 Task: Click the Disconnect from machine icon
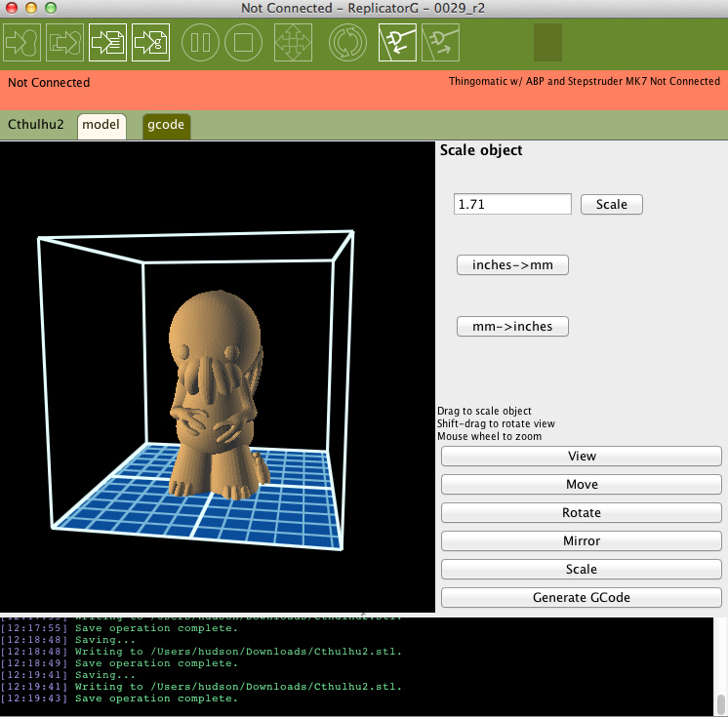coord(441,42)
